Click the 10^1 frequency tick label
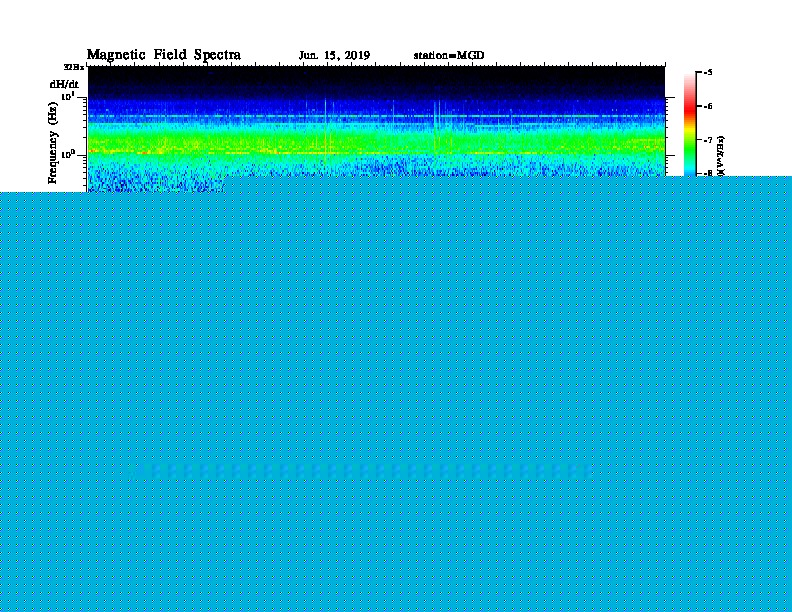 [x=68, y=96]
